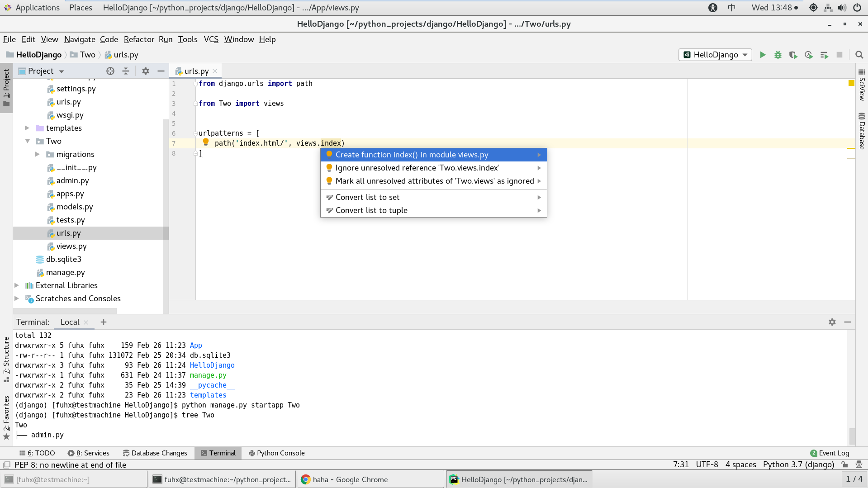
Task: Open the inspector hector icon in status bar
Action: click(x=859, y=465)
